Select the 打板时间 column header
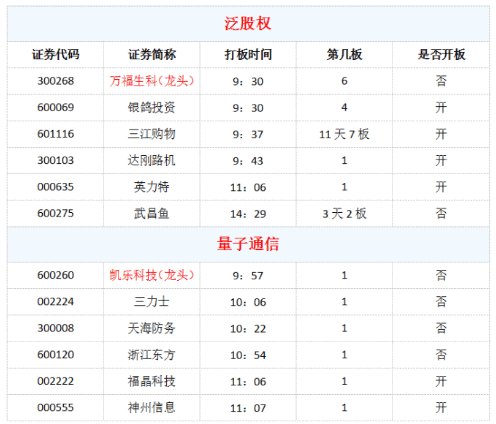Image resolution: width=496 pixels, height=424 pixels. [x=248, y=54]
